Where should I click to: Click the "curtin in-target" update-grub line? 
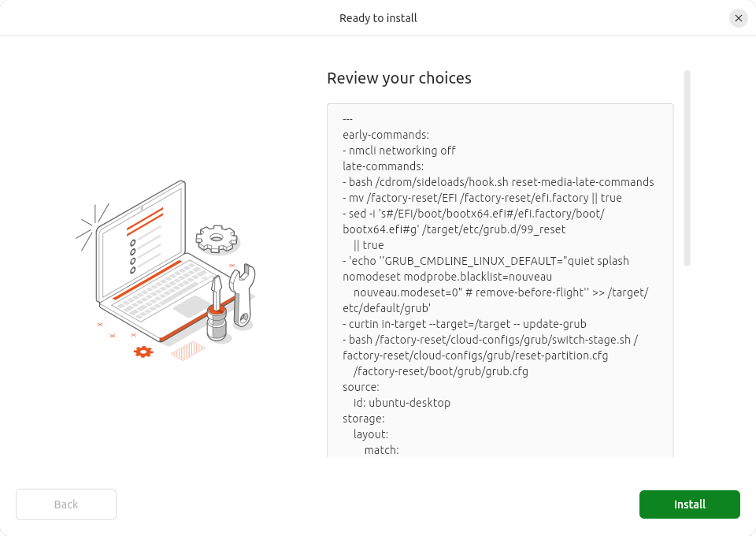click(465, 324)
